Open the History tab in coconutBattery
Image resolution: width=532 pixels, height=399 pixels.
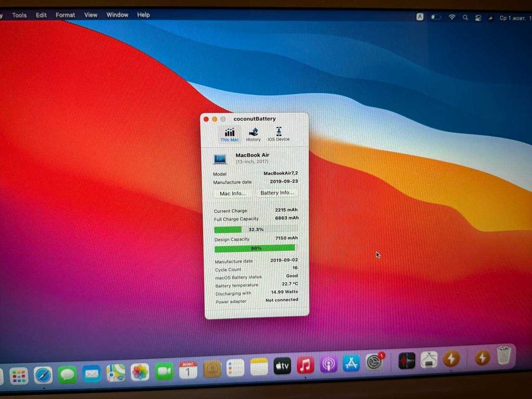(x=253, y=135)
